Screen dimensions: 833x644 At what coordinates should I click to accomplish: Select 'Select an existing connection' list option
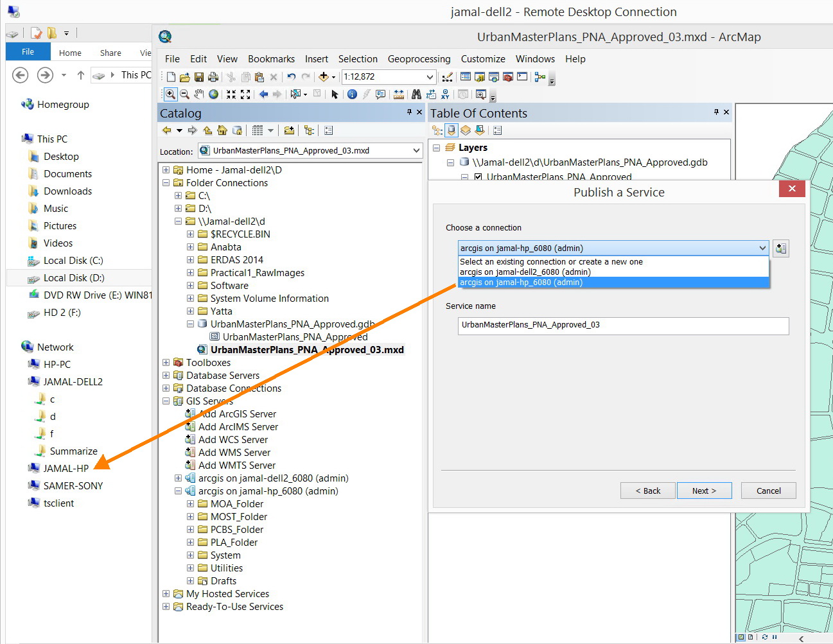coord(613,262)
